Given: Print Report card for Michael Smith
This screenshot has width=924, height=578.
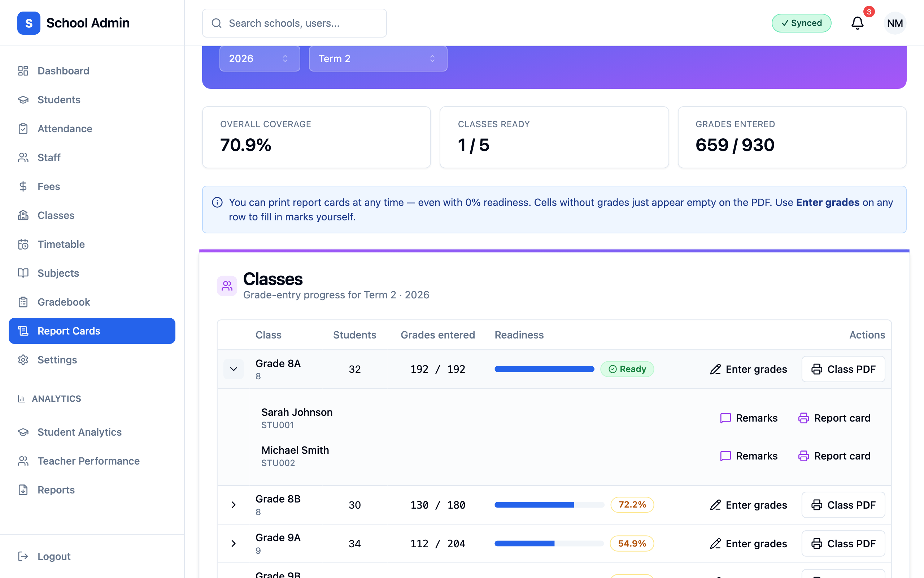Looking at the screenshot, I should 834,456.
